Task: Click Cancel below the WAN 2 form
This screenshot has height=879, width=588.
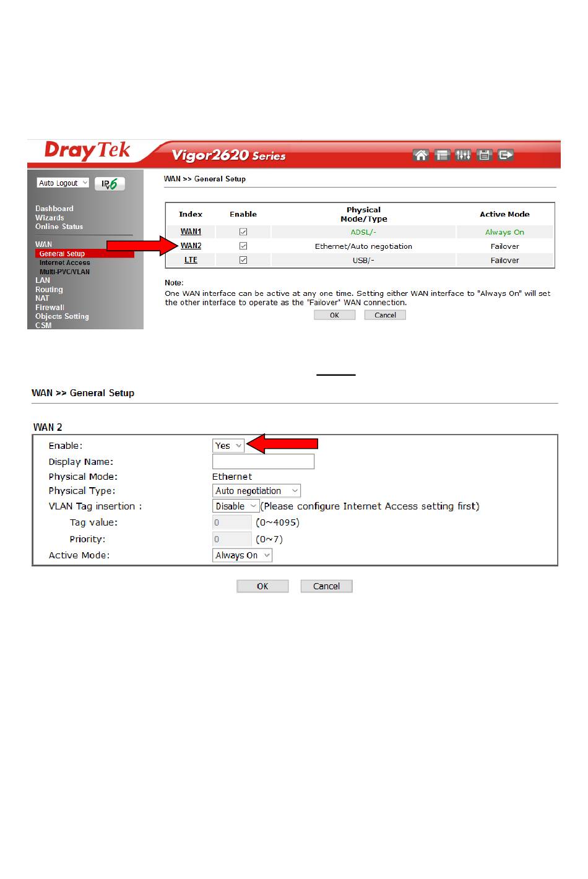Action: 326,586
